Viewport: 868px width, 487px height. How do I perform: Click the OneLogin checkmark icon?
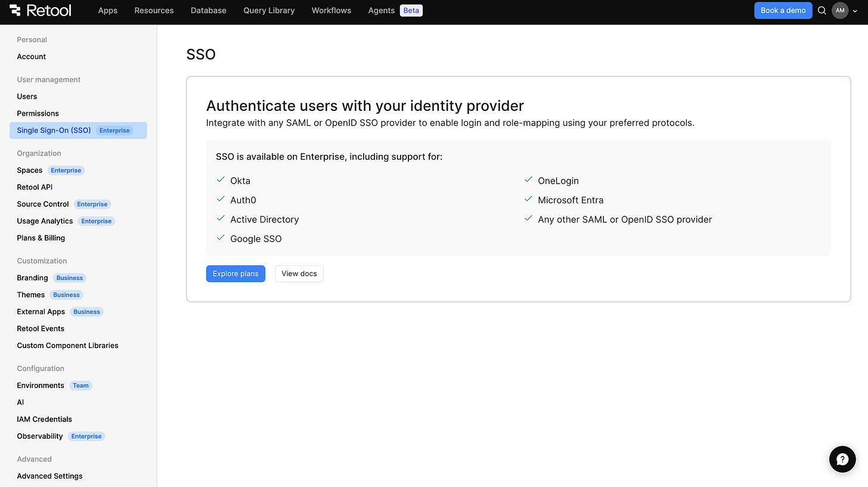tap(528, 179)
